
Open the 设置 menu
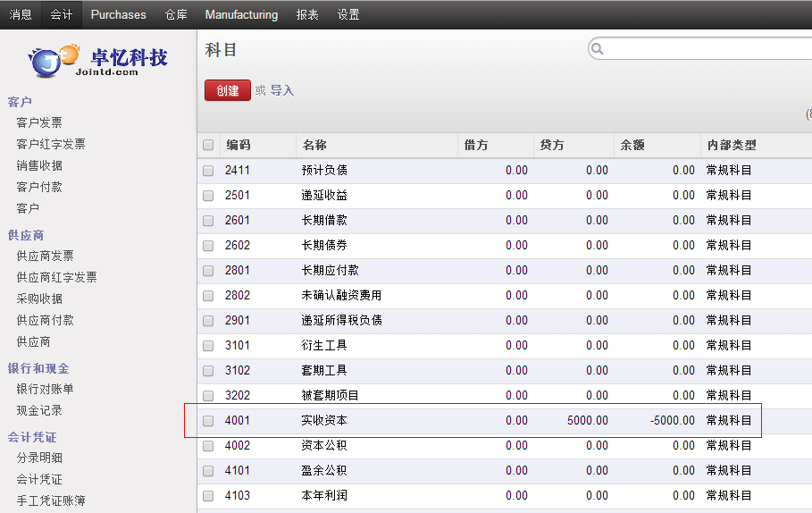click(x=348, y=14)
